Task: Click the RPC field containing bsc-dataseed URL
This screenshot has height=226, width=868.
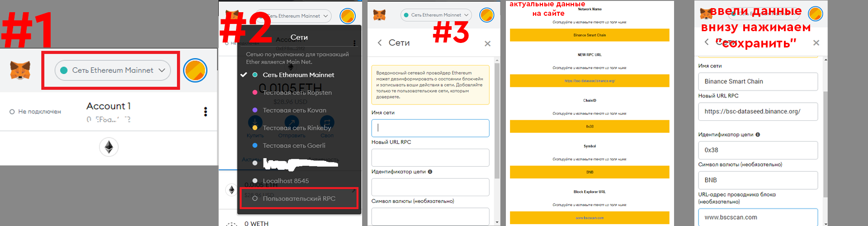Action: [758, 112]
